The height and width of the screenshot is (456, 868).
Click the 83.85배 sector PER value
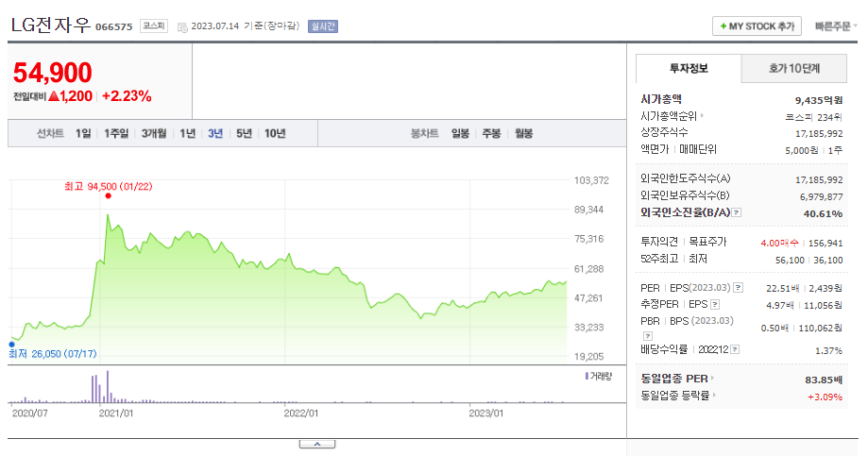tap(824, 380)
